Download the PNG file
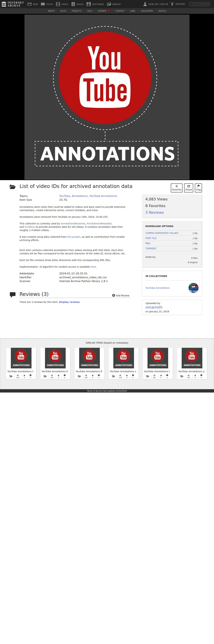Screen dimensions: 214x644 (x=148, y=243)
